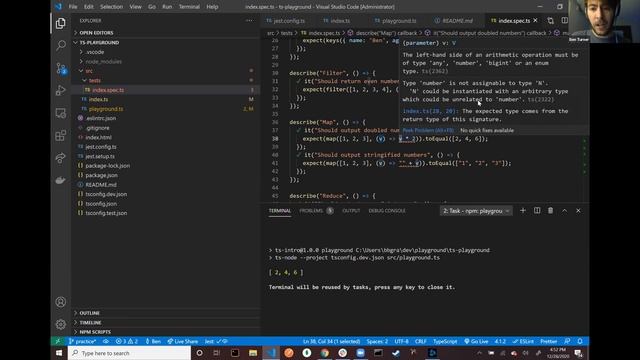640x360 pixels.
Task: Open Manage gear settings menu
Action: (60, 324)
